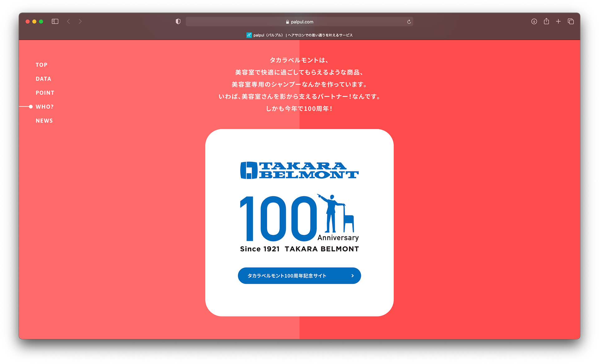Open a new tab
This screenshot has height=364, width=599.
click(558, 22)
